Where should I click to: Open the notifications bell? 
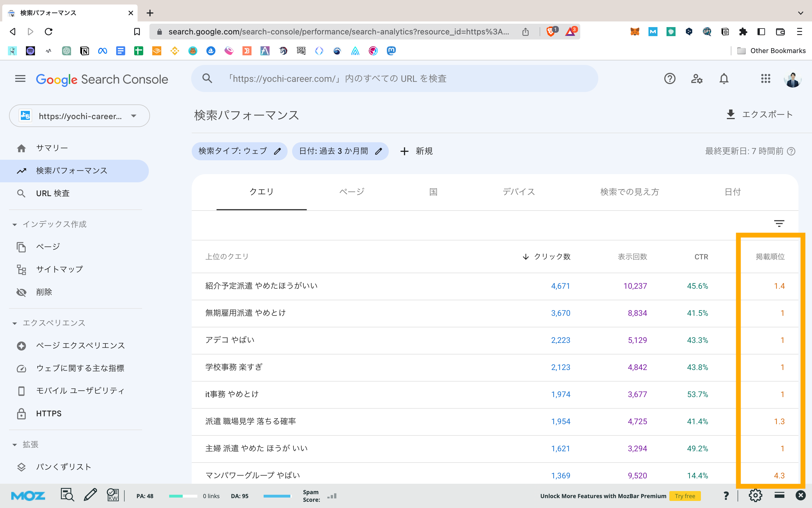click(x=724, y=79)
